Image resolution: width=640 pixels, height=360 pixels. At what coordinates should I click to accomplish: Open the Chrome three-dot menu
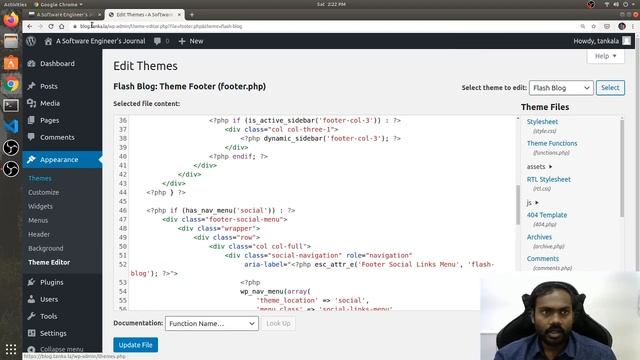coord(633,26)
